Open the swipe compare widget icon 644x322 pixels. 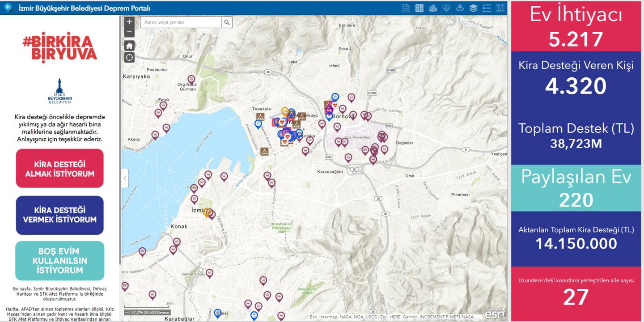[500, 8]
